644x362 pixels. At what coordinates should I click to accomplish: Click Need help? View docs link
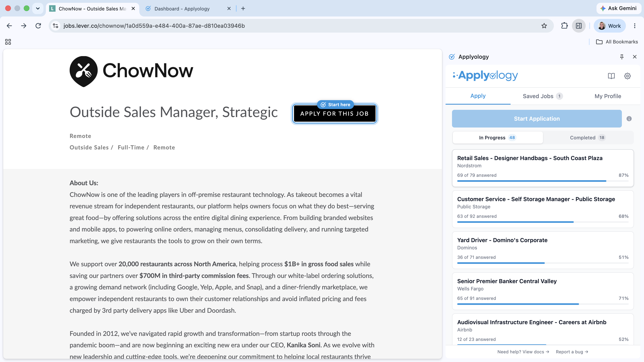(x=523, y=352)
